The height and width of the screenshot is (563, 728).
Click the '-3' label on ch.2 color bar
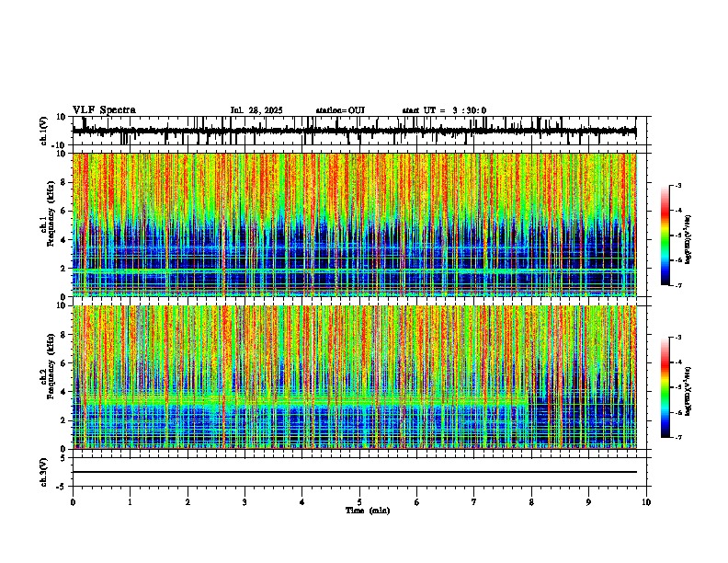coord(678,338)
